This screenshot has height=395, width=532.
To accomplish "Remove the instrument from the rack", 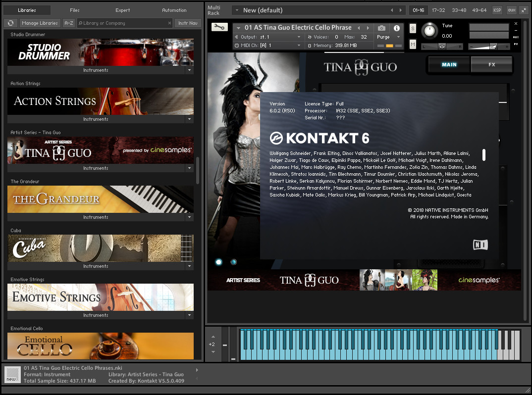I will pyautogui.click(x=516, y=23).
